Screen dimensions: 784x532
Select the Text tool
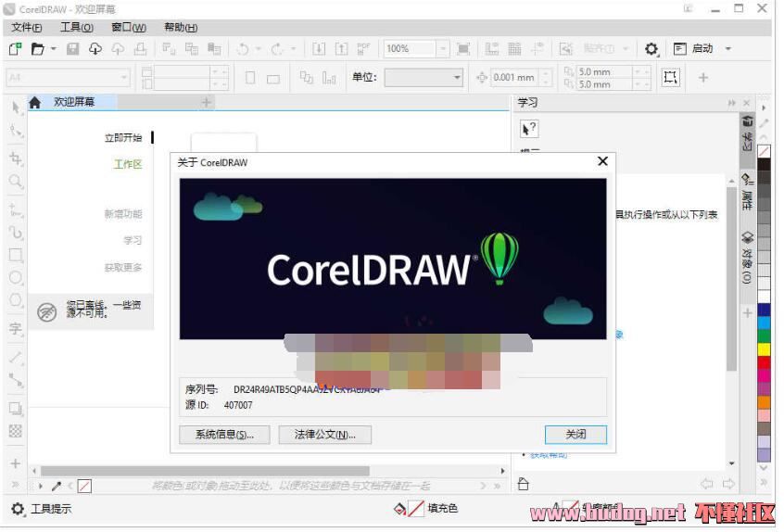[x=16, y=328]
